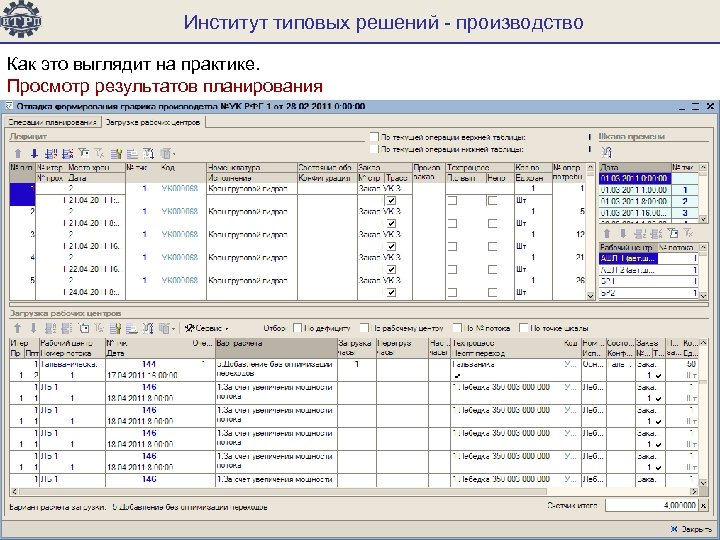Toggle Непр checkbox in deficit row 1
This screenshot has width=720, height=540.
(492, 201)
